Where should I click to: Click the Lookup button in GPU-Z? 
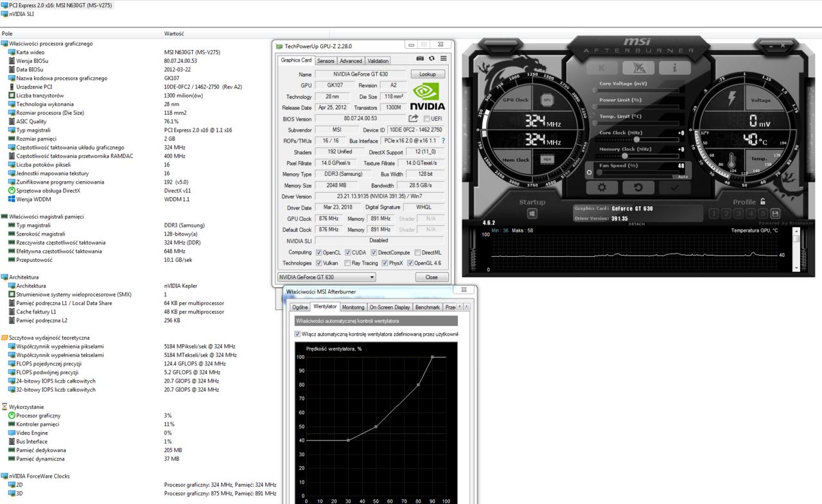pos(428,74)
